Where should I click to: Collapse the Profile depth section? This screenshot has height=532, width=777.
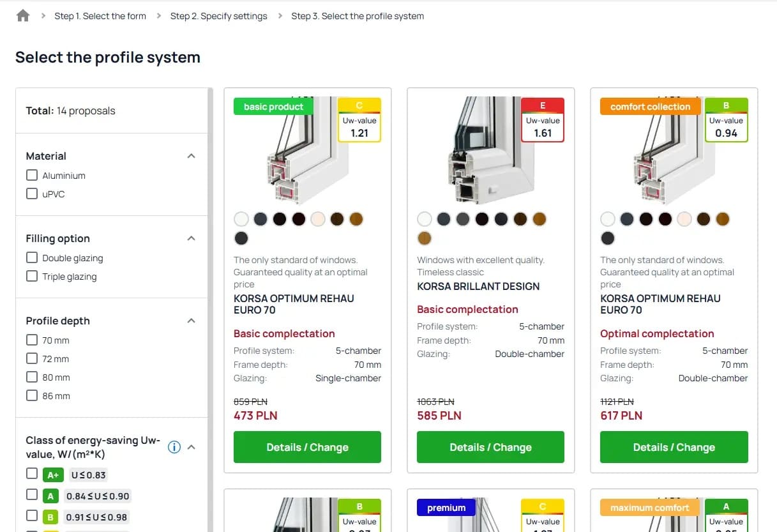point(191,320)
